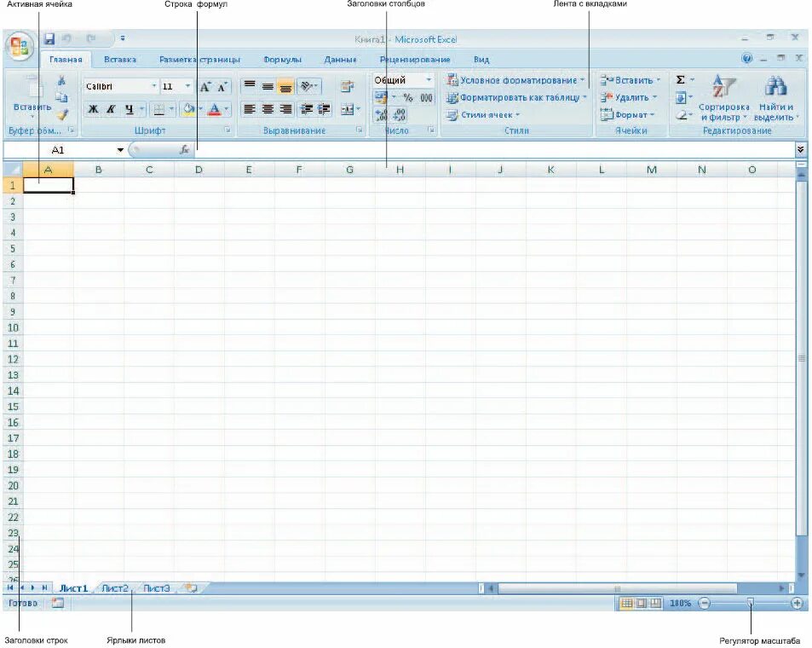The height and width of the screenshot is (648, 812).
Task: Switch to Page Break Preview in status bar
Action: pos(655,603)
